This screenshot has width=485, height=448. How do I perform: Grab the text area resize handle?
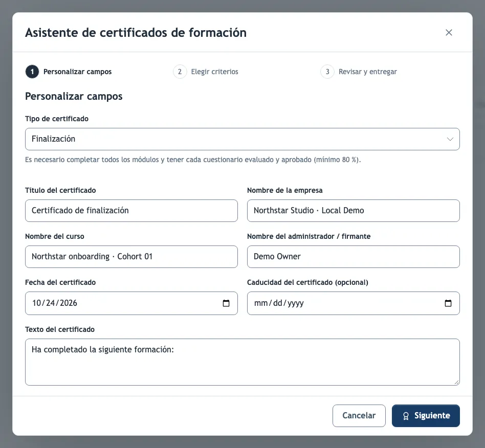click(456, 383)
